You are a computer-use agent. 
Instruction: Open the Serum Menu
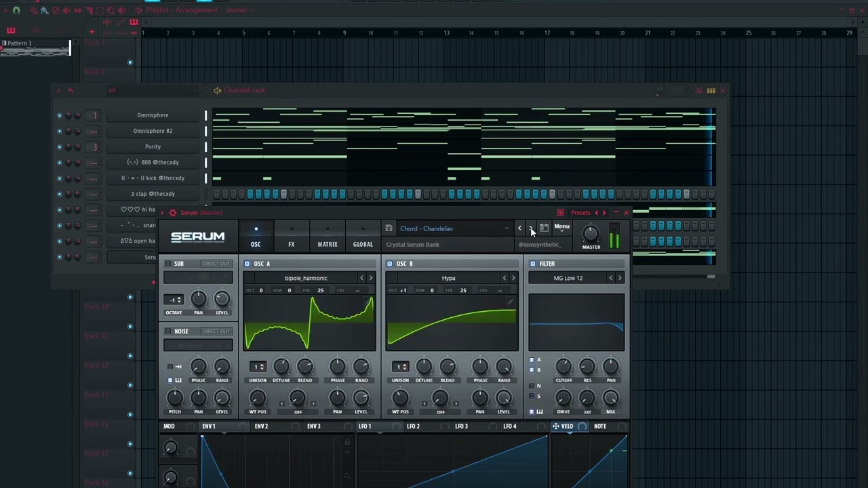tap(562, 227)
